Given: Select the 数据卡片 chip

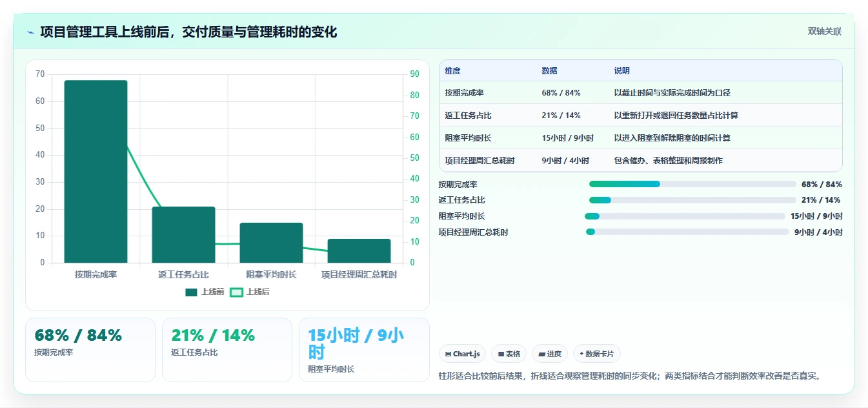Looking at the screenshot, I should pyautogui.click(x=597, y=354).
